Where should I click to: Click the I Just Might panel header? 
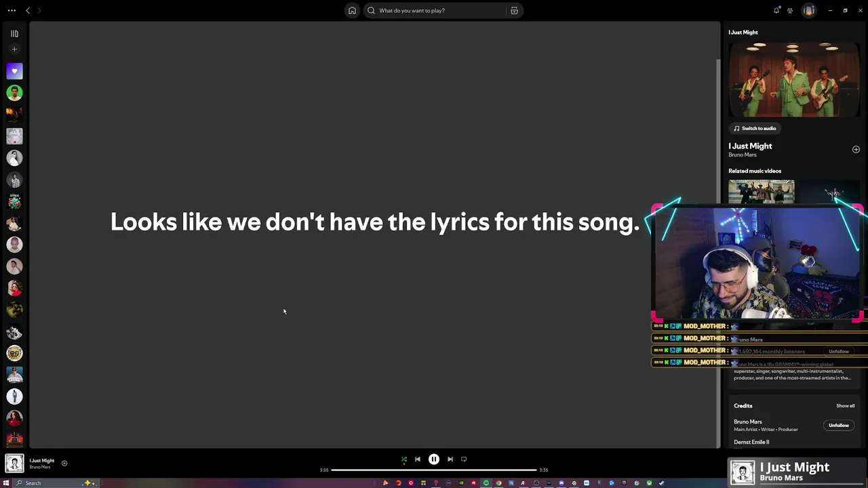click(743, 33)
